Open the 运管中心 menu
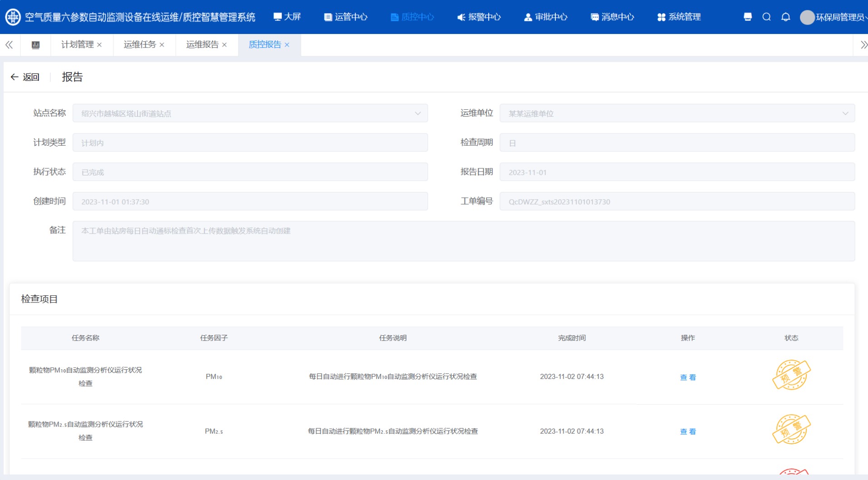This screenshot has width=868, height=480. coord(346,17)
